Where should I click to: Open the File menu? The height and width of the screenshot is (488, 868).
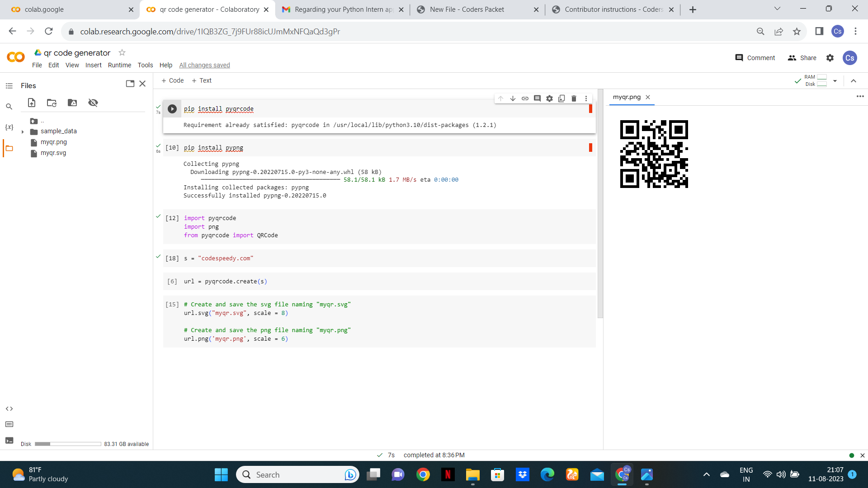click(x=37, y=65)
